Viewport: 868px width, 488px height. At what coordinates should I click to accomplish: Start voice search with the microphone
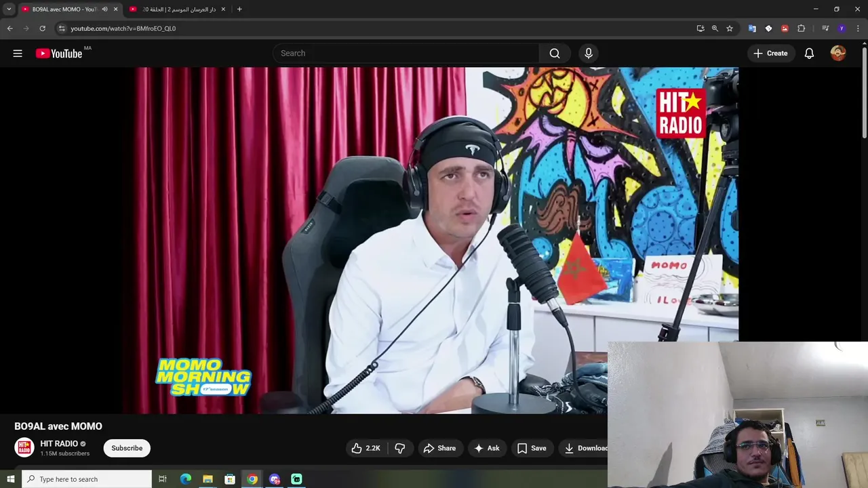[x=589, y=54]
